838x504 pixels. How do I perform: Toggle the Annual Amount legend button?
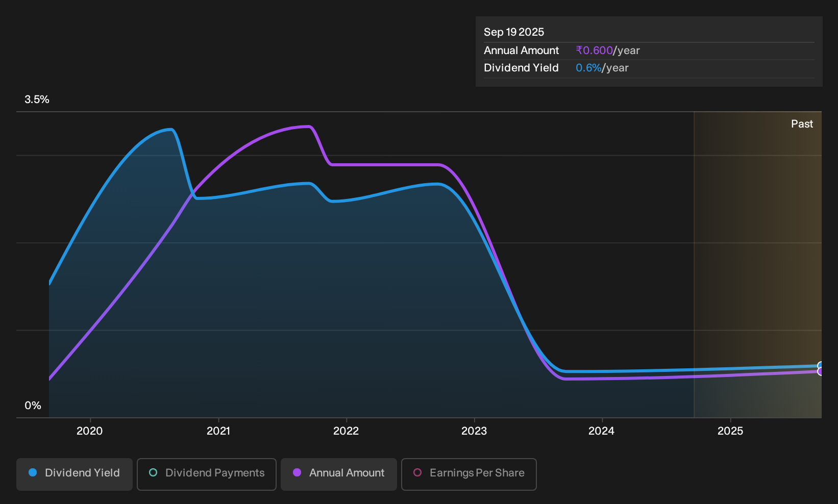339,474
